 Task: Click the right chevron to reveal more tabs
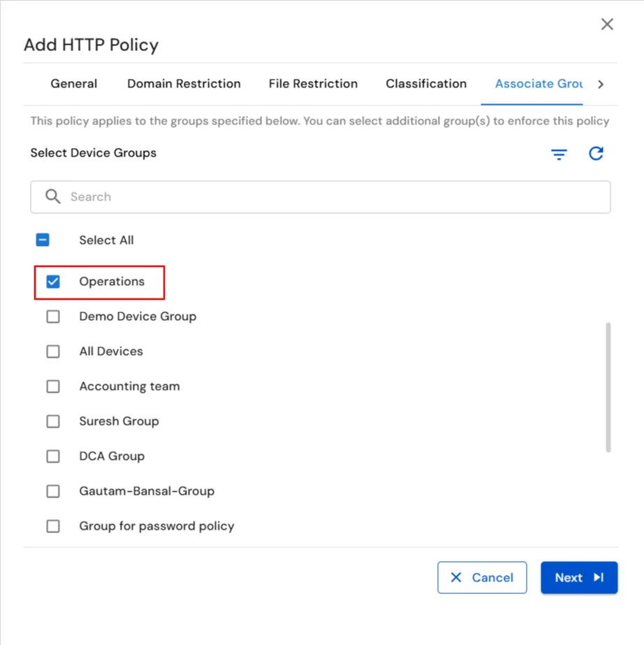click(600, 83)
